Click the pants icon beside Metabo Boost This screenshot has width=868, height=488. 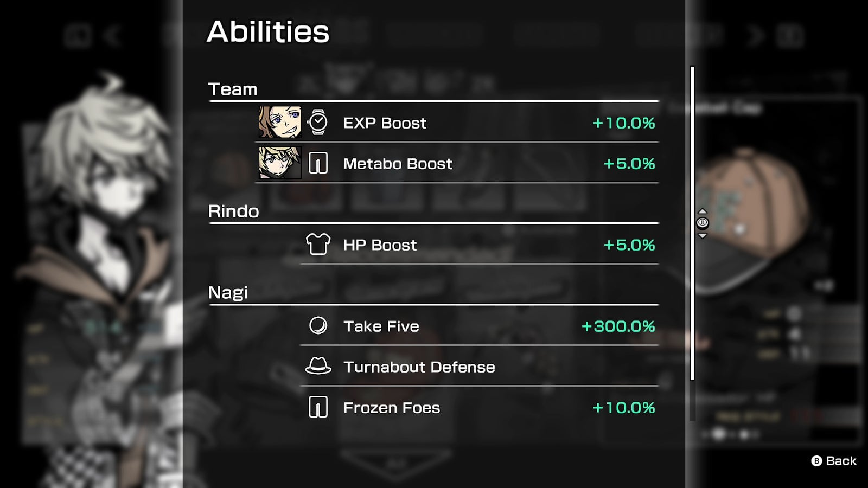click(318, 163)
